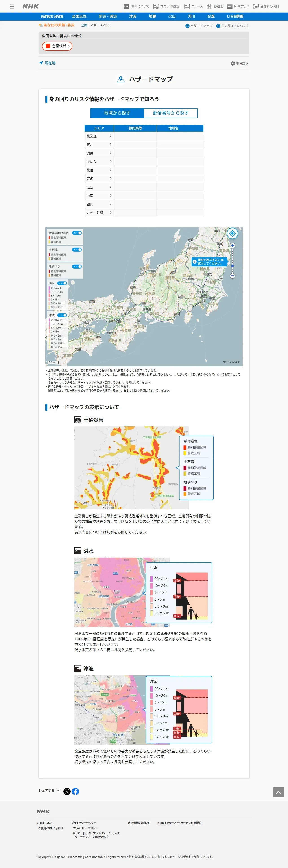Share on X (Twitter) icon
Viewport: 288px width, 868px height.
[67, 791]
